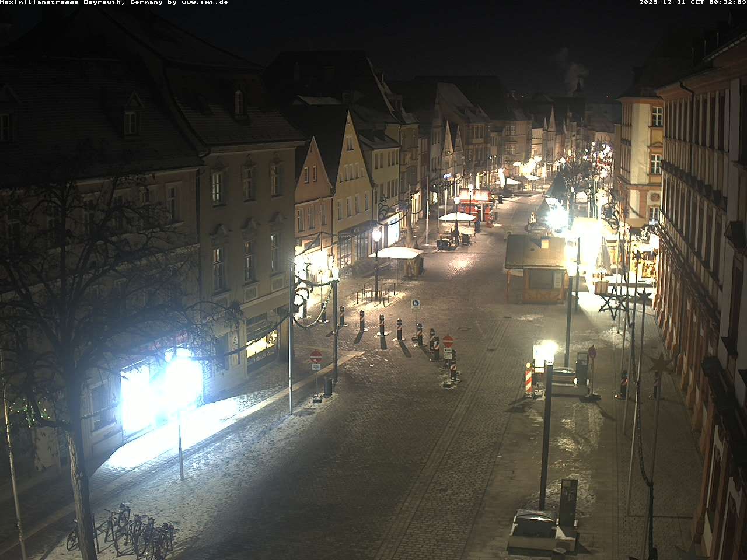Click the red kiosk down the street
Image resolution: width=747 pixels, height=560 pixels.
(474, 201)
